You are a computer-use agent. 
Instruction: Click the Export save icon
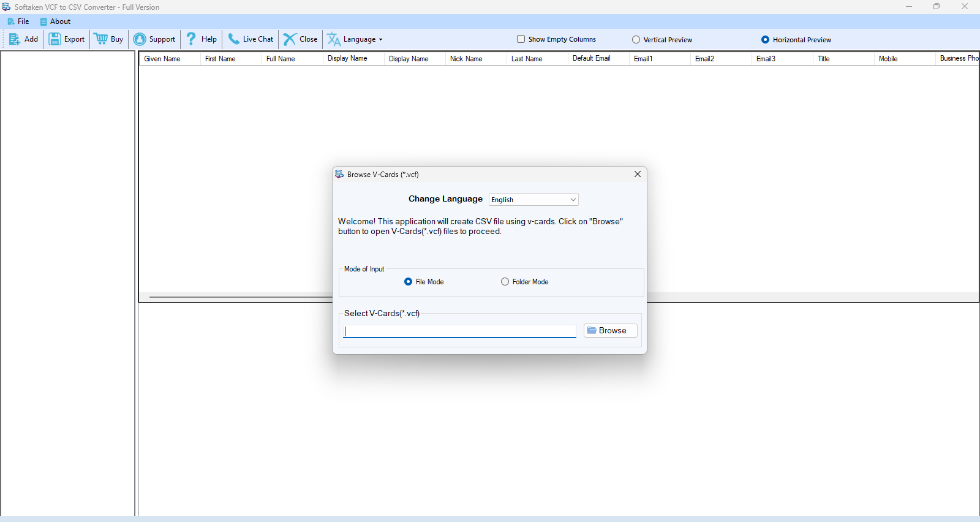coord(55,39)
